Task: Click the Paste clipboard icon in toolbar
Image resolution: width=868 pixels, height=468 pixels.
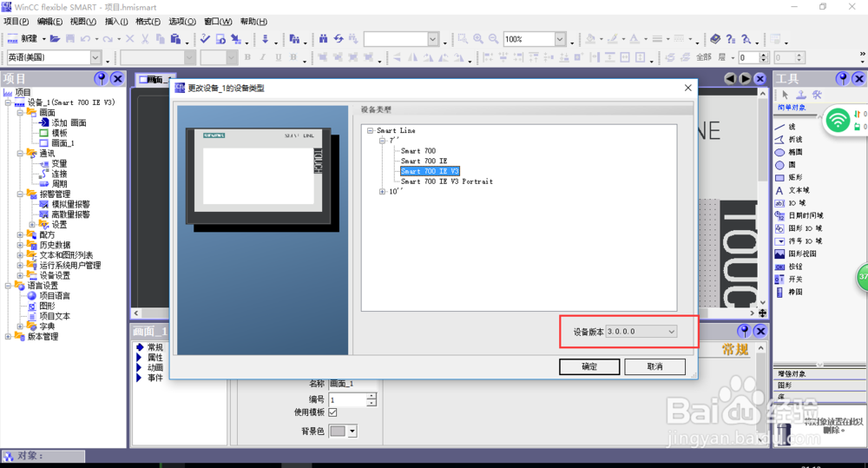Action: [x=175, y=39]
